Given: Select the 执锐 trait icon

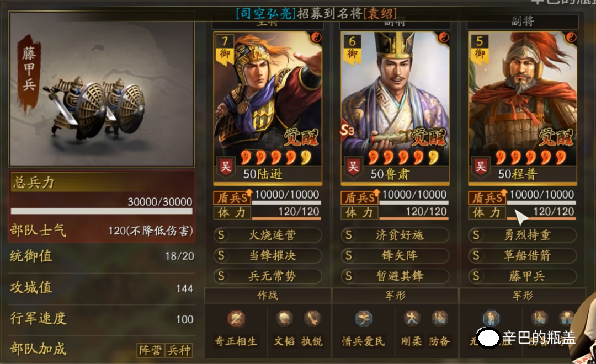Looking at the screenshot, I should click(x=312, y=318).
